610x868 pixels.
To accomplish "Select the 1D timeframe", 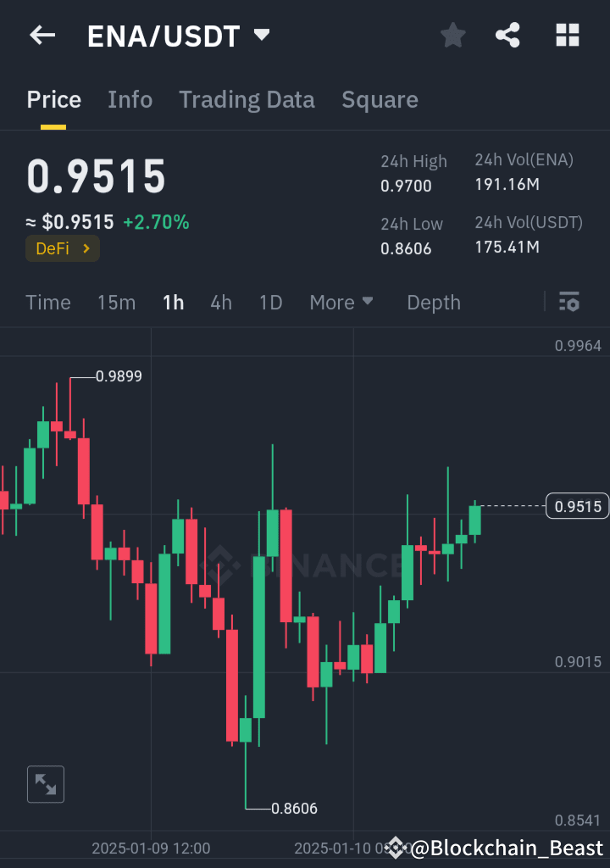I will [x=270, y=302].
